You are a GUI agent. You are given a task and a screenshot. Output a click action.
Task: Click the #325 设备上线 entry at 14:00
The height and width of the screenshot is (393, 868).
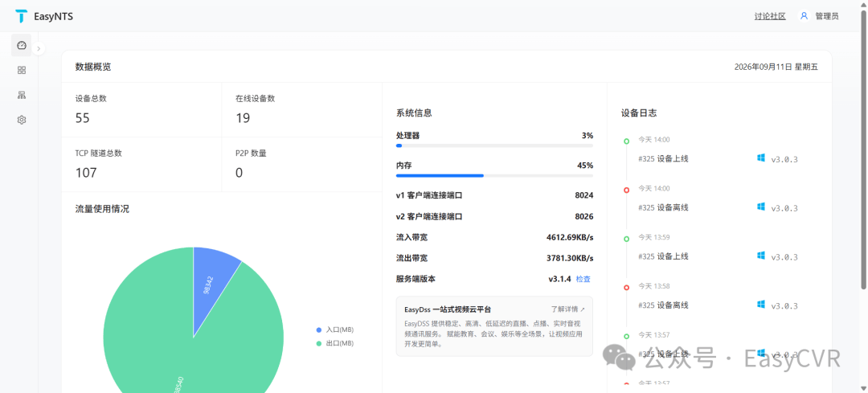[663, 159]
